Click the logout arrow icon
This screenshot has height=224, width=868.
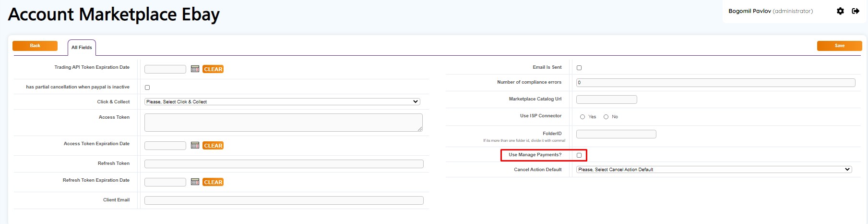(856, 11)
